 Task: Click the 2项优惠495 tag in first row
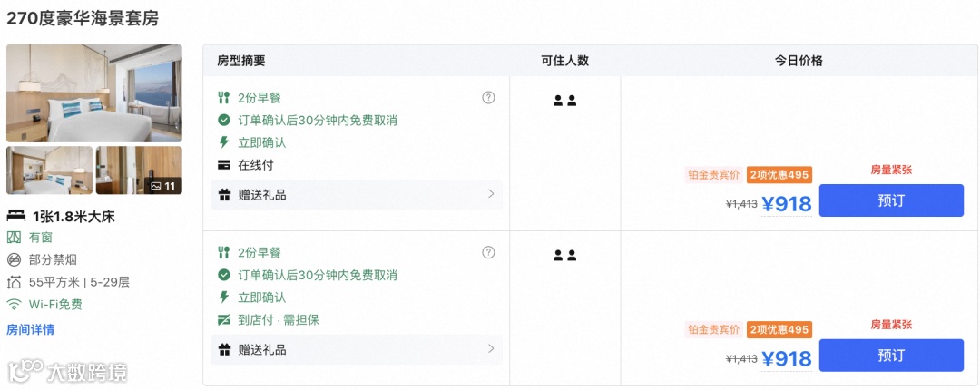point(779,175)
